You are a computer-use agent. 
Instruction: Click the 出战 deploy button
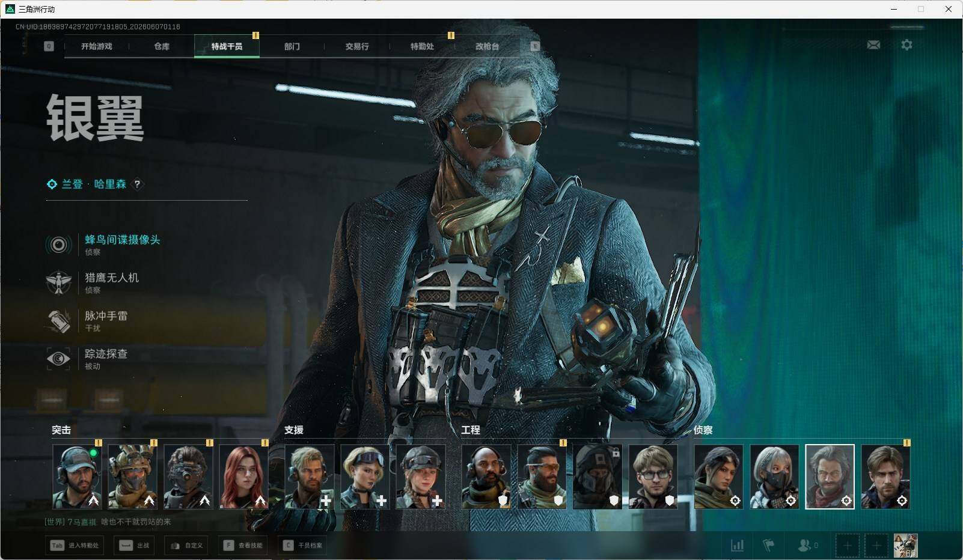click(134, 546)
